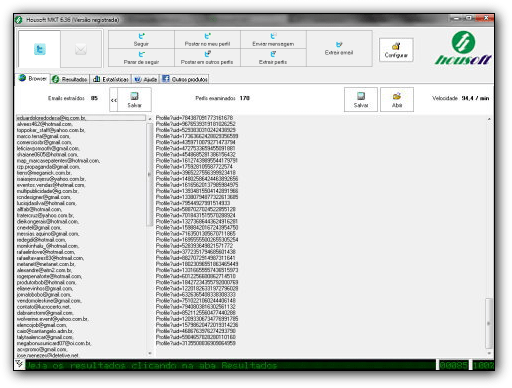Screen dimensions: 512x388
Task: Switch to the Browser tab
Action: click(33, 79)
